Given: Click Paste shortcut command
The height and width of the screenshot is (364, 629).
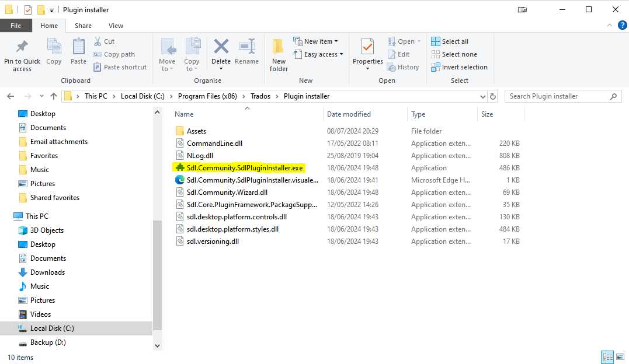Looking at the screenshot, I should (120, 67).
